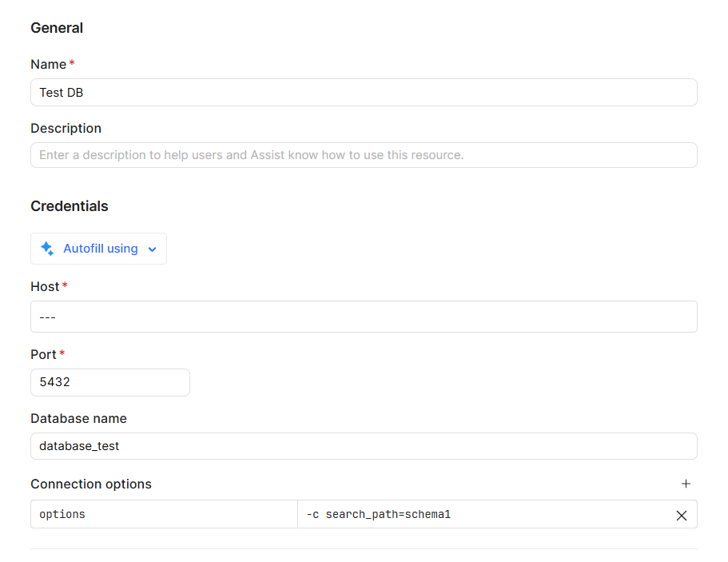The width and height of the screenshot is (728, 562).
Task: Click the 'Credentials' section heading
Action: point(69,206)
